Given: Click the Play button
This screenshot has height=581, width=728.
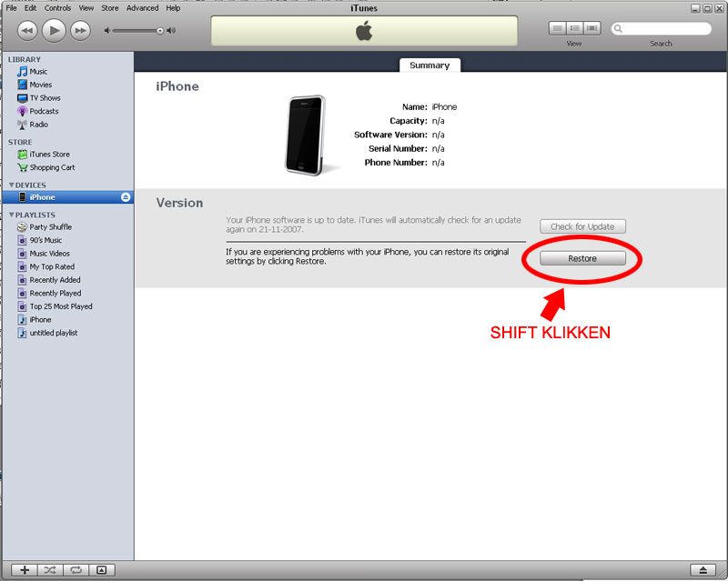Looking at the screenshot, I should (54, 31).
